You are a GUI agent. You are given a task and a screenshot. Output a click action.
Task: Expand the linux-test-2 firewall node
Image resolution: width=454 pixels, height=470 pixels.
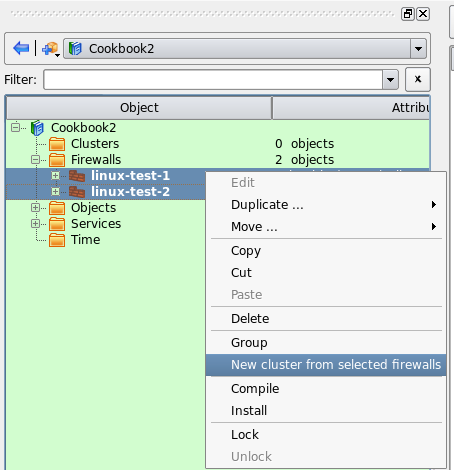(x=55, y=192)
